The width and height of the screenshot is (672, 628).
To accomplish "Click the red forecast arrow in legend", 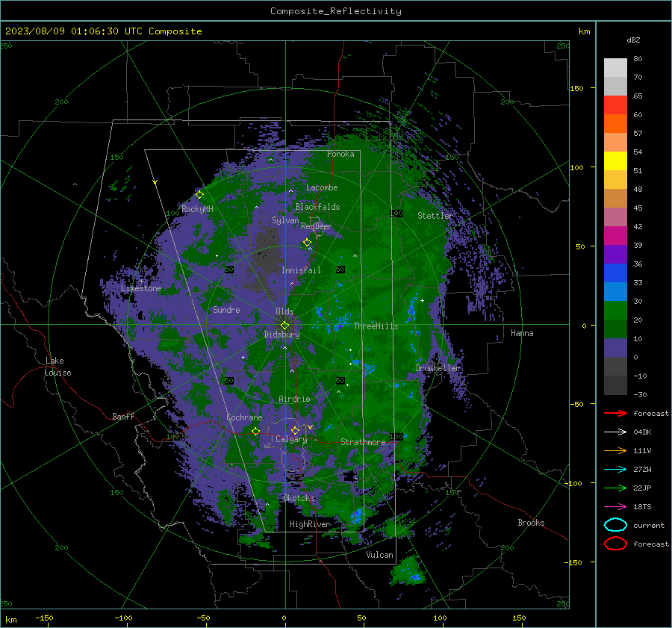I will click(x=615, y=413).
